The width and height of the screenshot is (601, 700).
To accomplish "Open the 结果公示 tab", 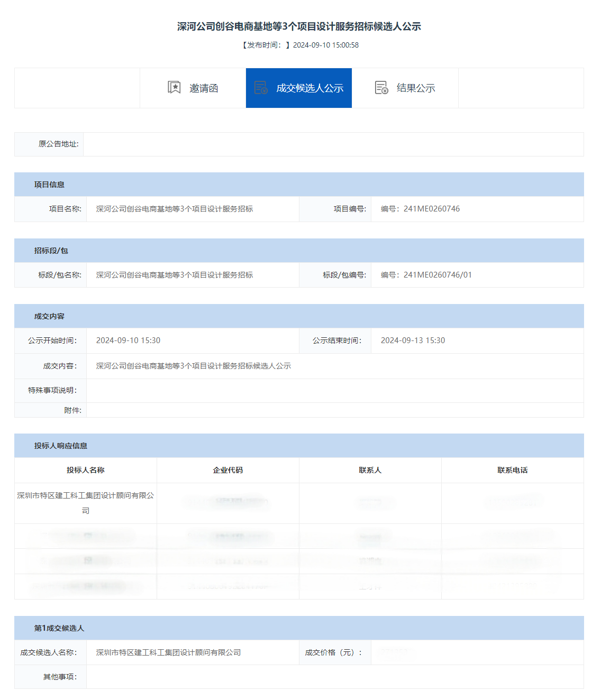I will click(405, 88).
